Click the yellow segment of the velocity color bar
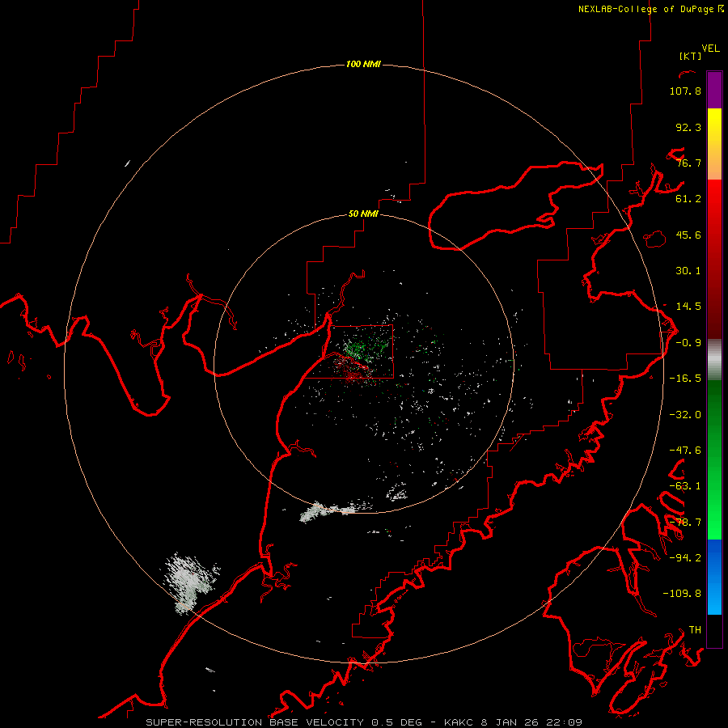 [x=714, y=144]
